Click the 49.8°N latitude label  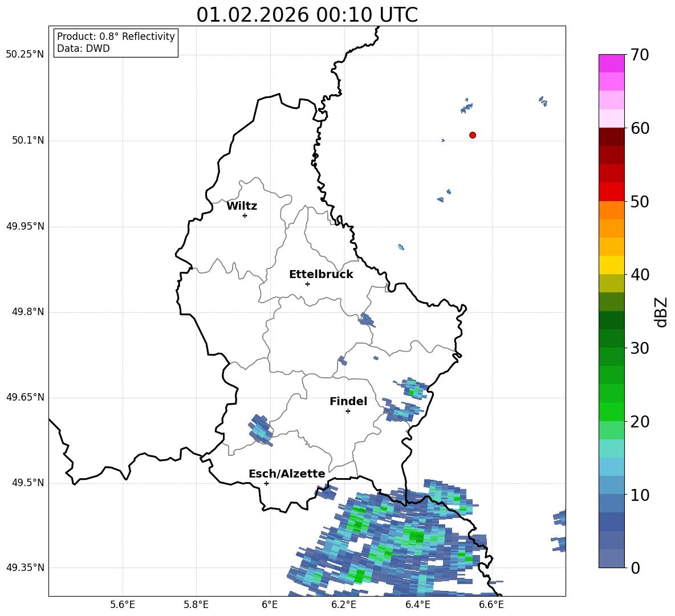[28, 312]
